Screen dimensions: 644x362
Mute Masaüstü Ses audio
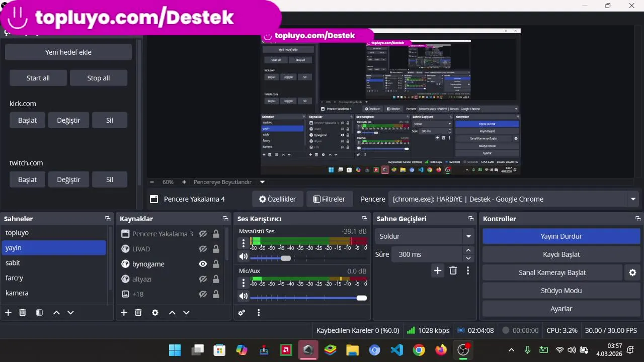(244, 257)
